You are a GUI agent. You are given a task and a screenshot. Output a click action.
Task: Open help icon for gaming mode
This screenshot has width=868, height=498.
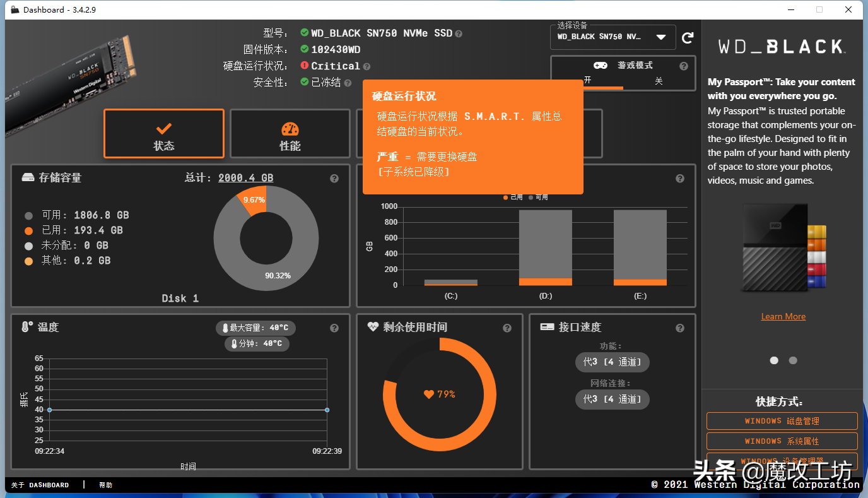(x=684, y=66)
